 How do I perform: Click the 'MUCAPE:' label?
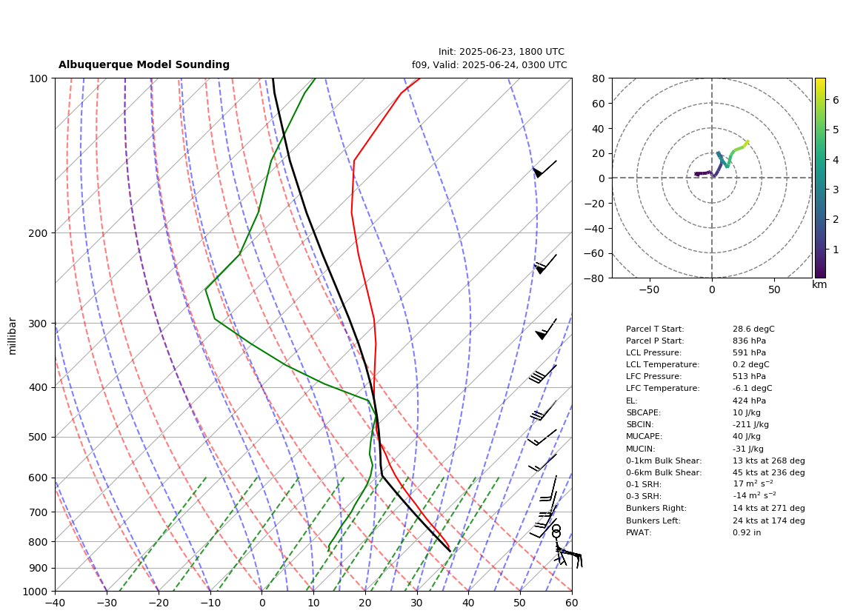644,436
